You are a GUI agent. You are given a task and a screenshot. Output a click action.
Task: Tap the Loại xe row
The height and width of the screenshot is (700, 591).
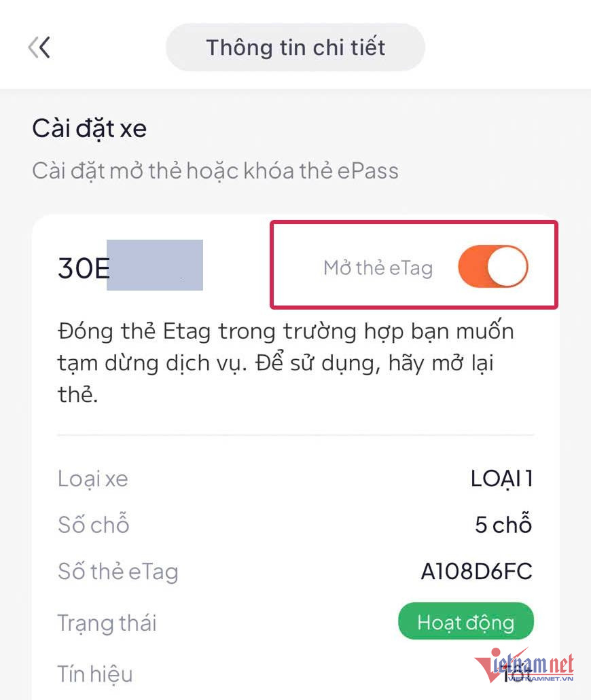92,479
